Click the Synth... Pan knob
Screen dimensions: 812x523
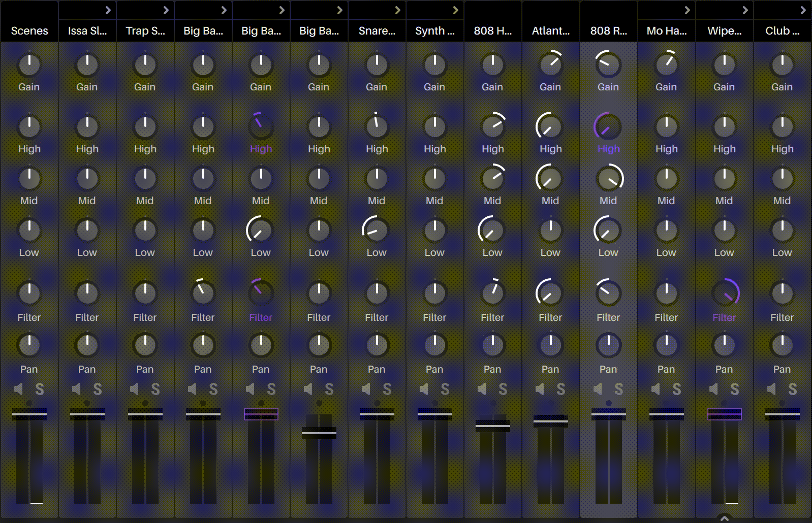pyautogui.click(x=435, y=345)
